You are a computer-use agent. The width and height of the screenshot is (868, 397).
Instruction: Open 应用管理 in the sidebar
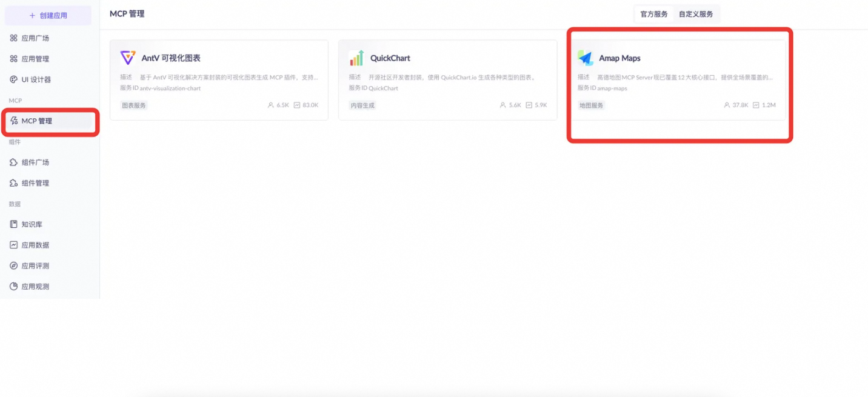(35, 59)
